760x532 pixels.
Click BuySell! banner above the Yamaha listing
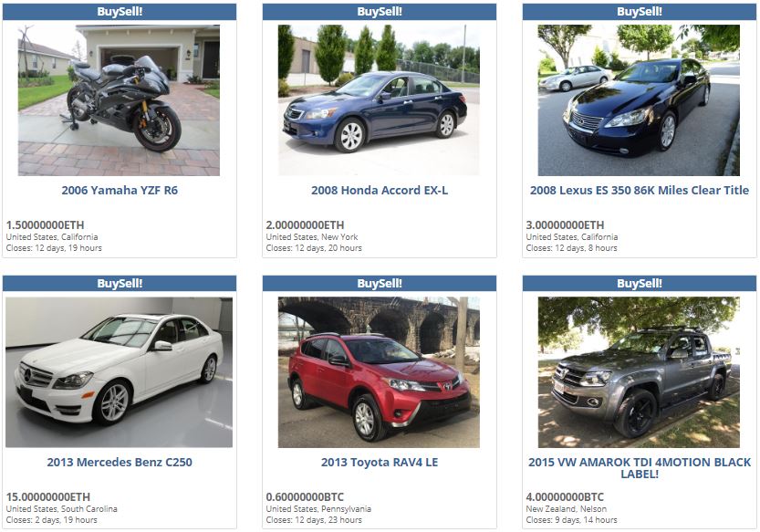coord(120,12)
